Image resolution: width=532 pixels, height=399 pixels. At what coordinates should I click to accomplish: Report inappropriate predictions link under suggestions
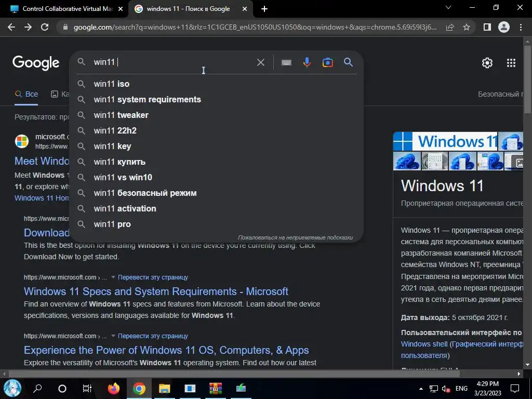tap(295, 237)
